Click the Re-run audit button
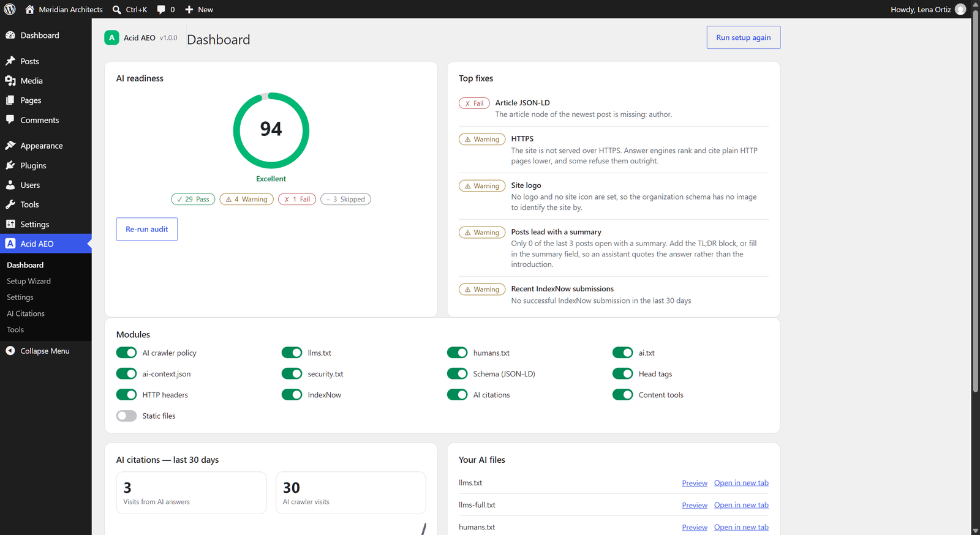The height and width of the screenshot is (535, 980). 147,229
